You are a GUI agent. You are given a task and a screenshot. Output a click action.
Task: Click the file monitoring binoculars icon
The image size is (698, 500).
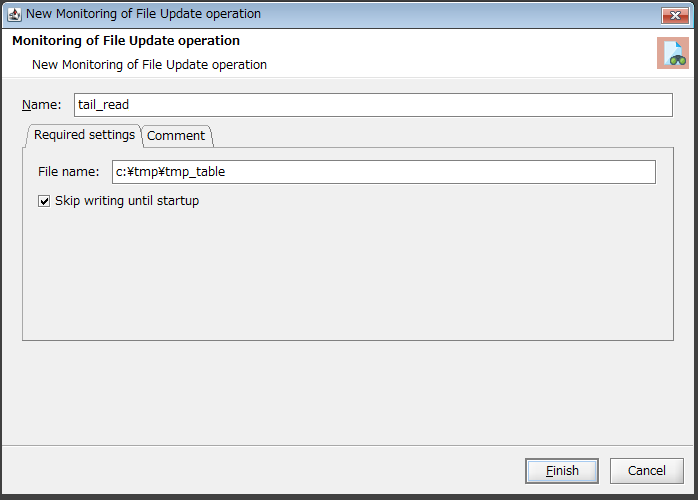672,54
